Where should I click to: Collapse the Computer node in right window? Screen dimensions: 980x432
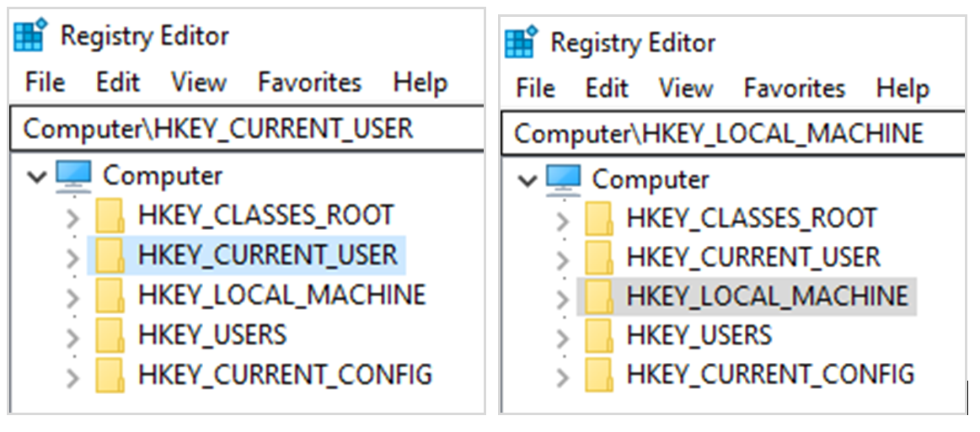click(x=527, y=180)
